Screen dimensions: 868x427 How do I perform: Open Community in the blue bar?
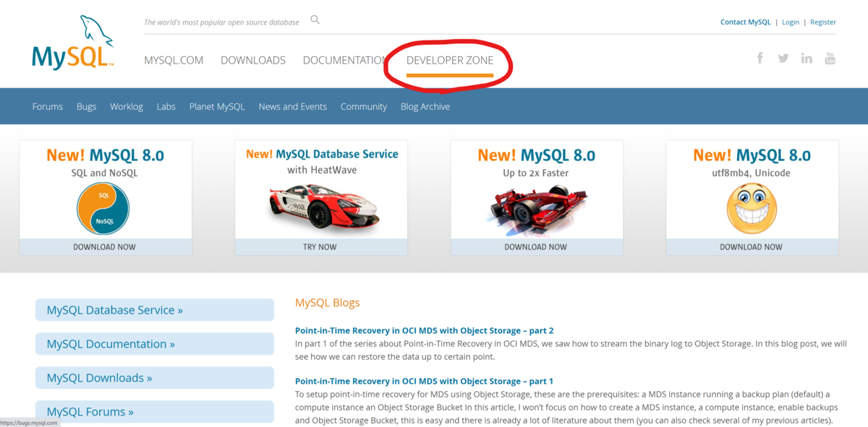[x=364, y=106]
